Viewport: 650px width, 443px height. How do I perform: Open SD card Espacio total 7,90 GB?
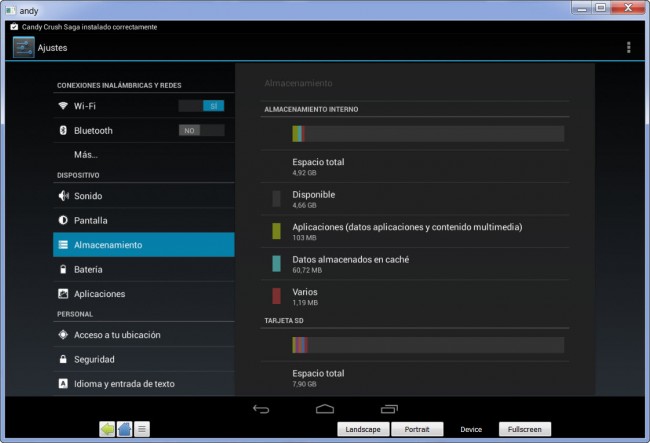(415, 378)
